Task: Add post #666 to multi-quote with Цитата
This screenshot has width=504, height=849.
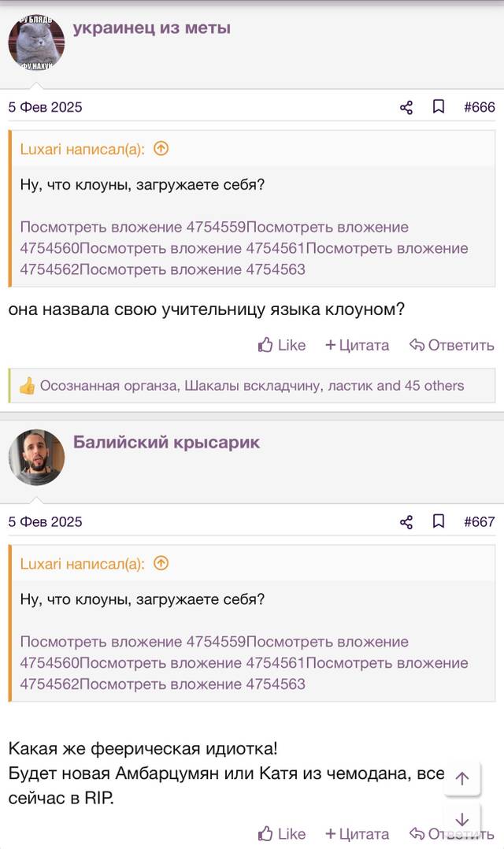Action: [x=357, y=345]
